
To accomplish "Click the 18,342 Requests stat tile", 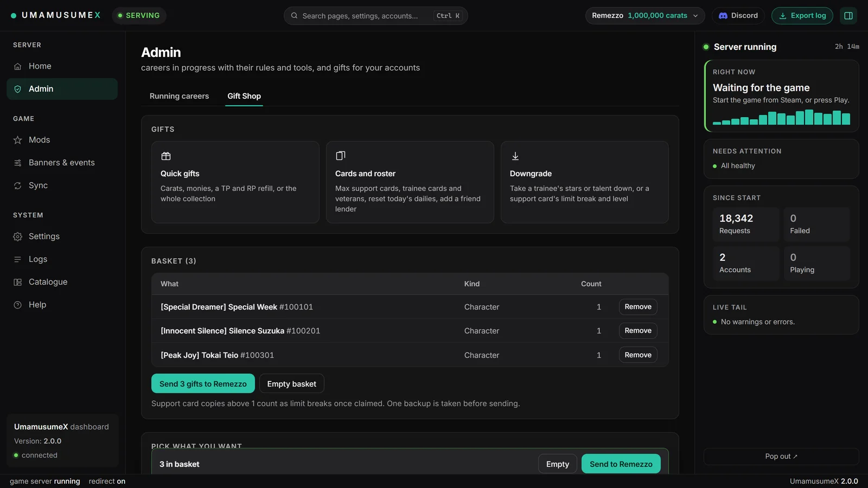I will [x=746, y=224].
